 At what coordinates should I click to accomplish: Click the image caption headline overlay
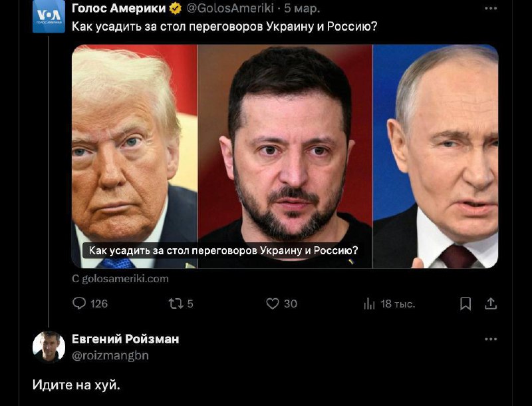(223, 250)
